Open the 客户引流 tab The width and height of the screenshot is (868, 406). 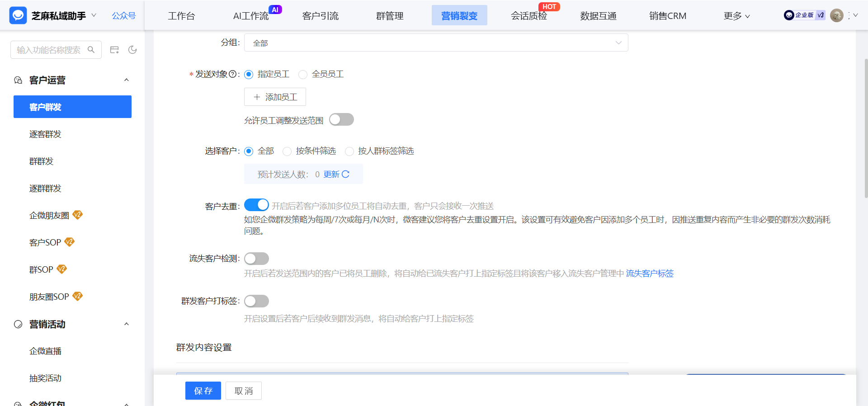(321, 16)
